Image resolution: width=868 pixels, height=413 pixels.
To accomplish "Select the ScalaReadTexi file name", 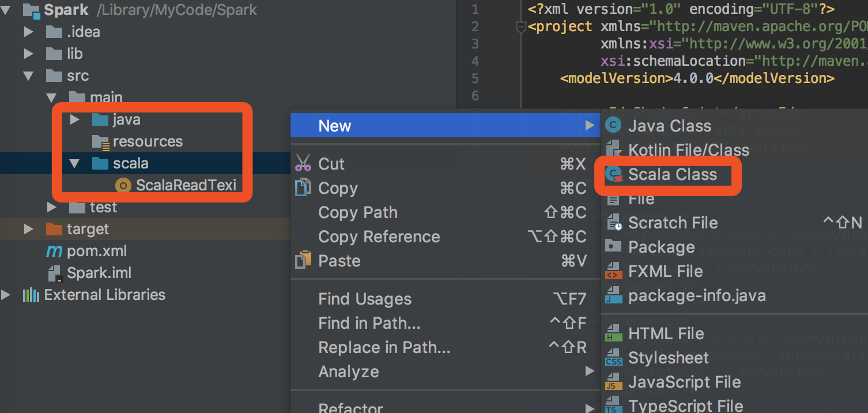I will coord(186,185).
